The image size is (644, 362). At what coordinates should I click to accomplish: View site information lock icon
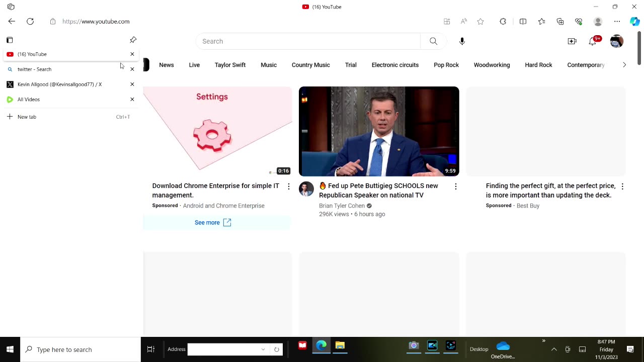tap(53, 22)
